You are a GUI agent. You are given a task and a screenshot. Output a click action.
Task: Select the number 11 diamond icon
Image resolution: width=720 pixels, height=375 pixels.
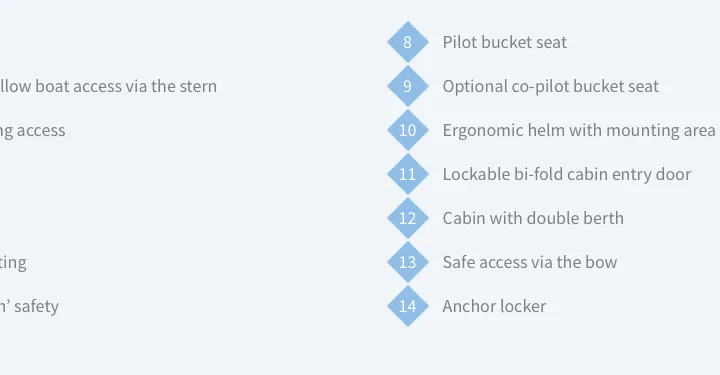click(x=408, y=174)
